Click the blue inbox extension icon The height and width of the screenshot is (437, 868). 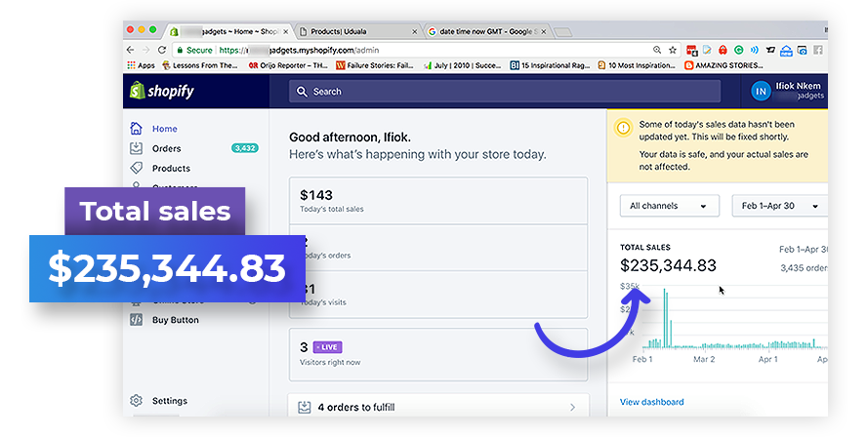(786, 51)
